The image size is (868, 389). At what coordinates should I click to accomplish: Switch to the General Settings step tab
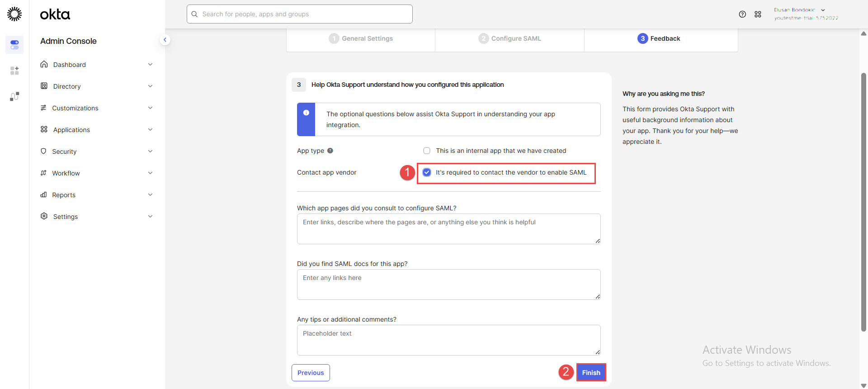coord(361,38)
